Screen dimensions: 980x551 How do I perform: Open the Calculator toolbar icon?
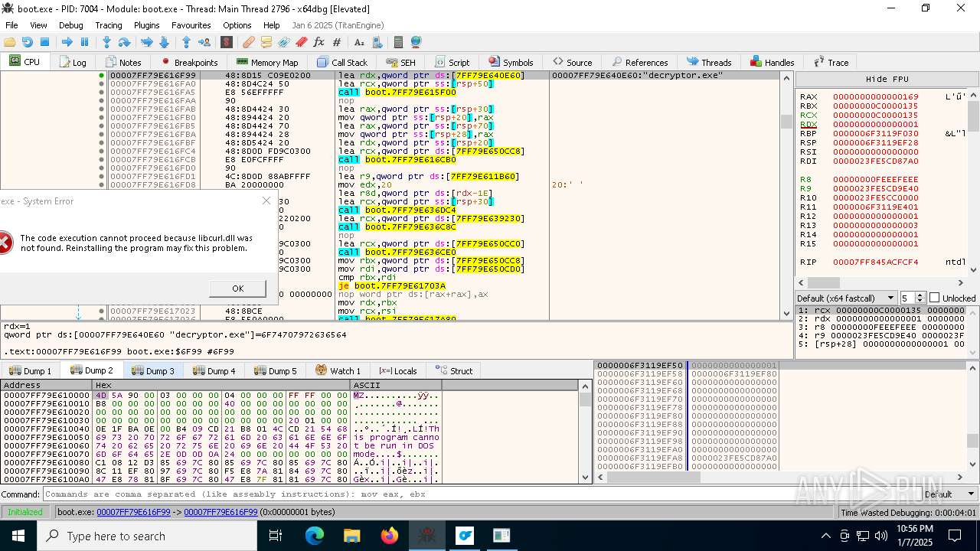point(398,42)
